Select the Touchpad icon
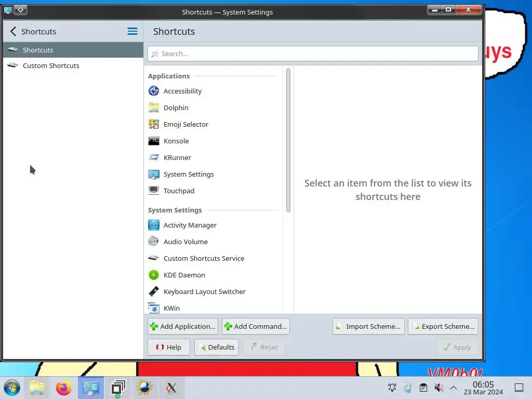Image resolution: width=532 pixels, height=399 pixels. (x=154, y=191)
